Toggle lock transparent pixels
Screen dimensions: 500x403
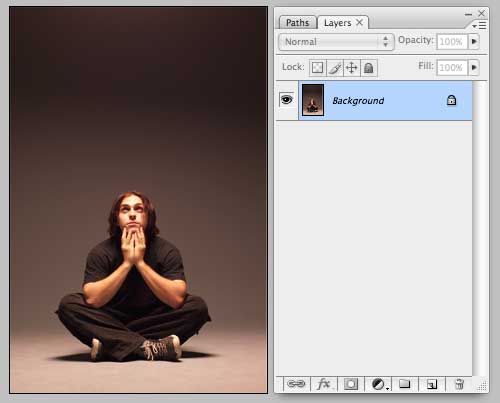(317, 68)
